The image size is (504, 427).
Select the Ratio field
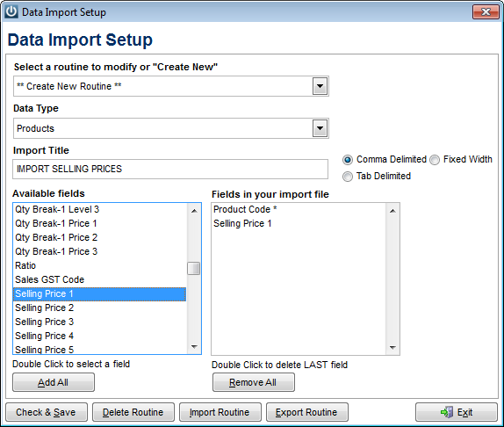point(99,265)
